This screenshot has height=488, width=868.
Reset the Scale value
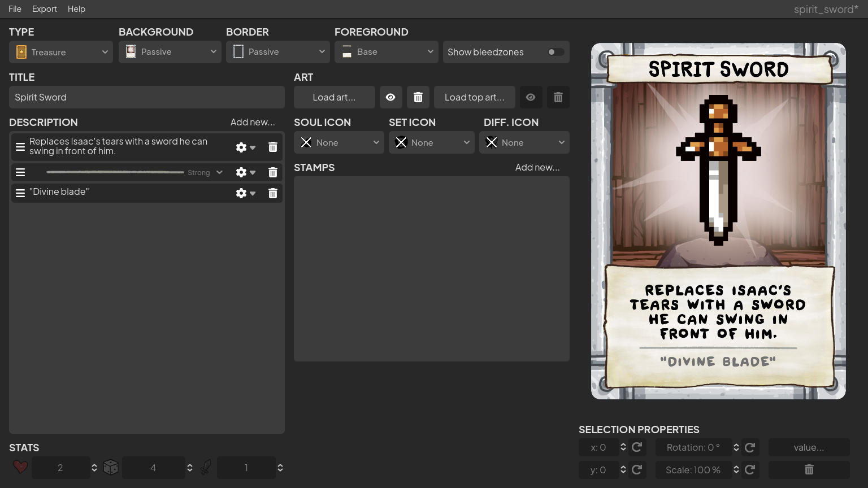750,470
